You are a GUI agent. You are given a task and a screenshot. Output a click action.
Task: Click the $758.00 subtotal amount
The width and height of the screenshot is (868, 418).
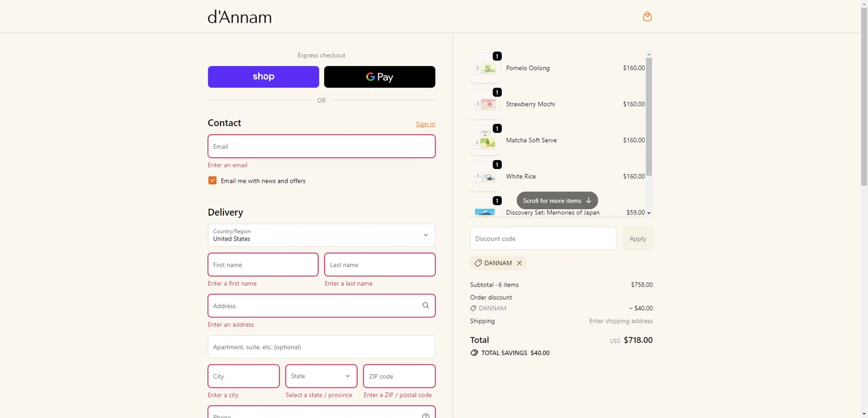tap(642, 284)
